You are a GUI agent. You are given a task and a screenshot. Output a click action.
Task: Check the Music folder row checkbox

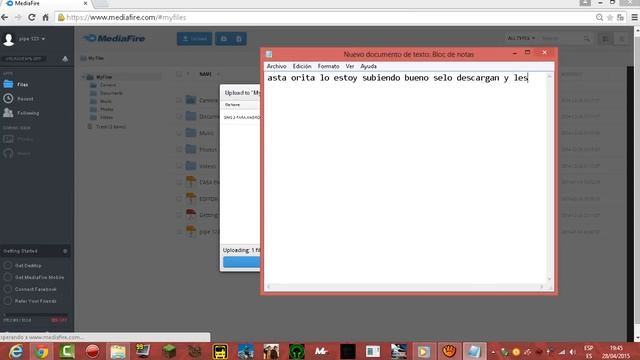(179, 133)
